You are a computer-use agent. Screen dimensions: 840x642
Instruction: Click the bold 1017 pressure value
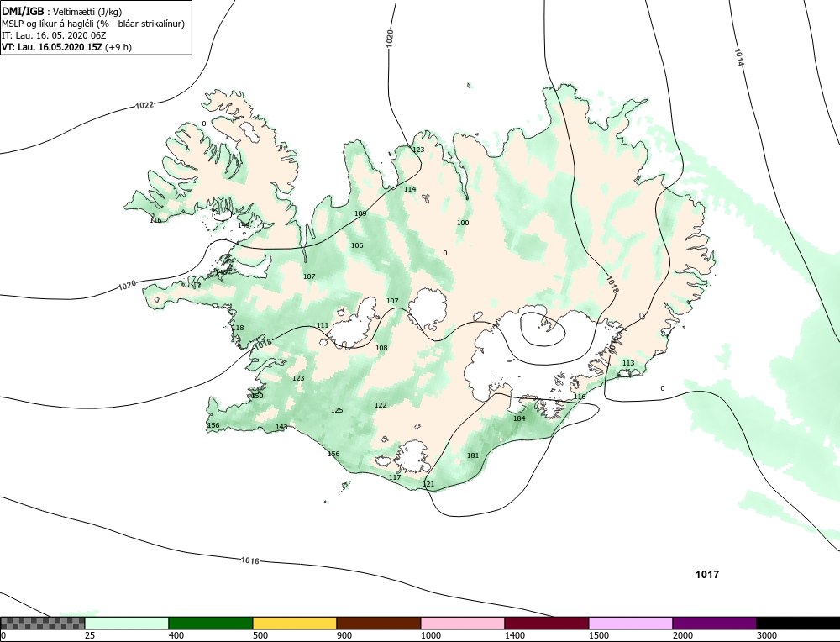707,575
